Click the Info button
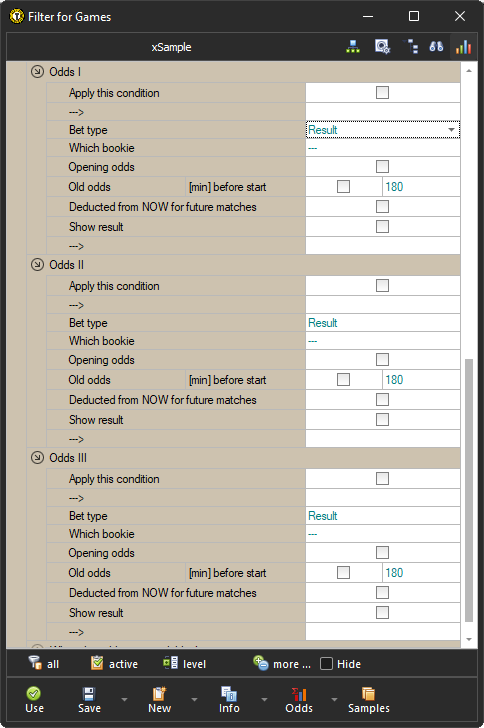This screenshot has height=728, width=484. tap(229, 700)
